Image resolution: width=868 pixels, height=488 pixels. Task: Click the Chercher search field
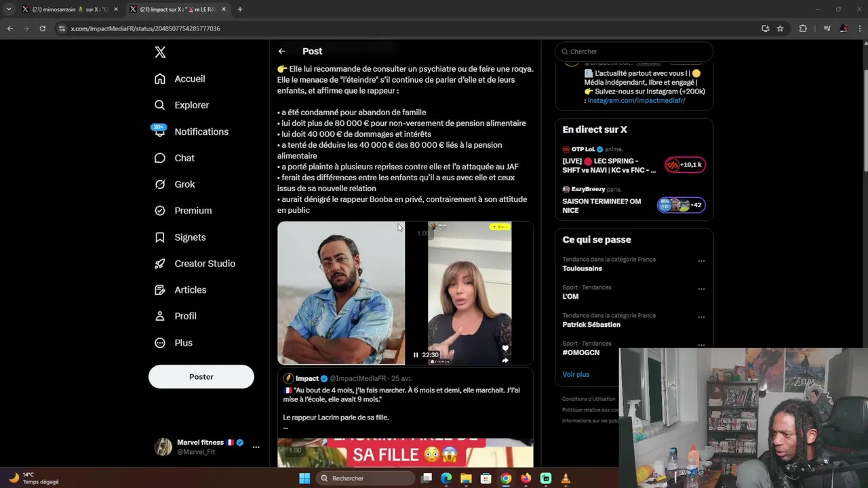[634, 52]
